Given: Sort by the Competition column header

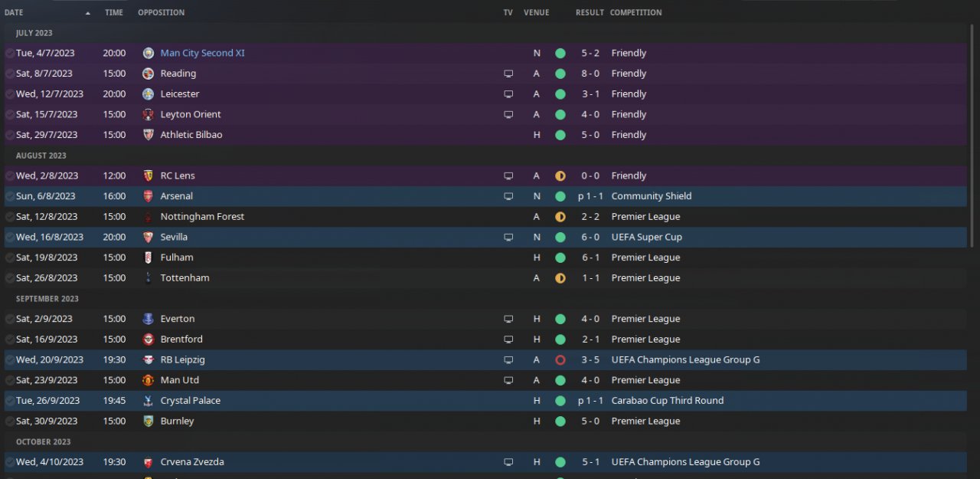Looking at the screenshot, I should (636, 12).
